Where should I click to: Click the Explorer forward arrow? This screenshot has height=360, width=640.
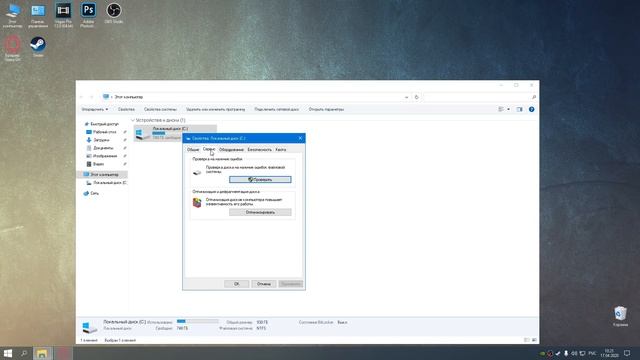91,97
